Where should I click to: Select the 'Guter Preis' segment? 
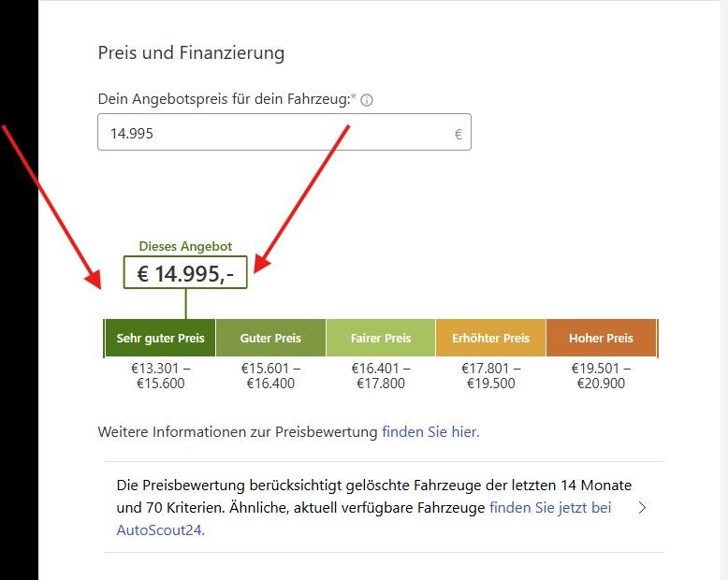tap(270, 338)
